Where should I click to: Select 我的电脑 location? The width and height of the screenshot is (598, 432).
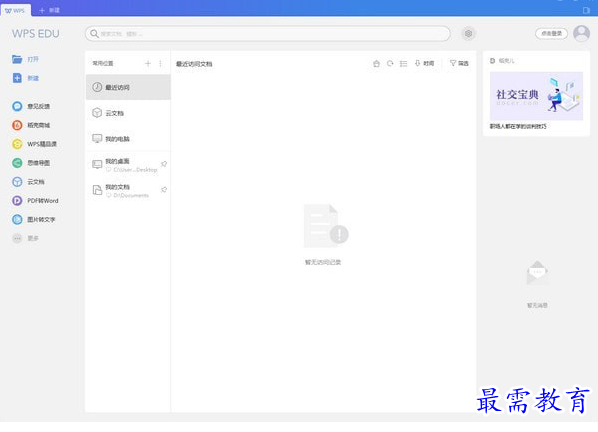128,139
